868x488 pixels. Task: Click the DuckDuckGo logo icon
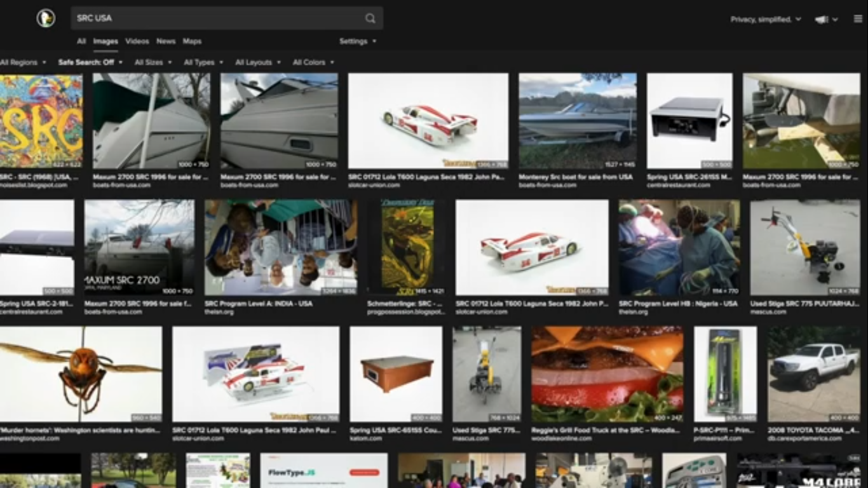46,18
